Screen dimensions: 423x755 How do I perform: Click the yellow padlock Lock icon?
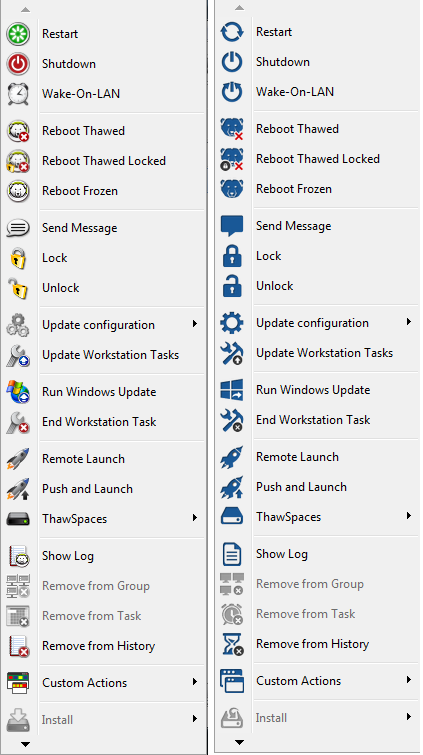[18, 258]
